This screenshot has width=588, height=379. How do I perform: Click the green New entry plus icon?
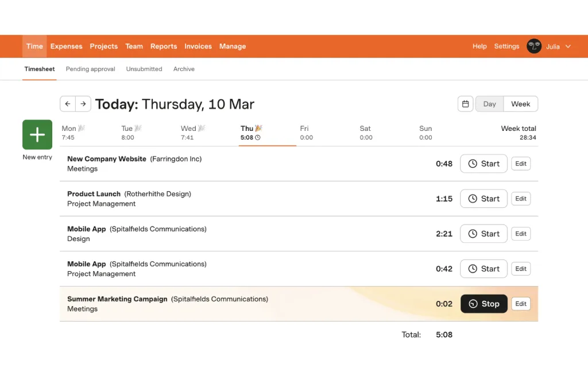37,135
